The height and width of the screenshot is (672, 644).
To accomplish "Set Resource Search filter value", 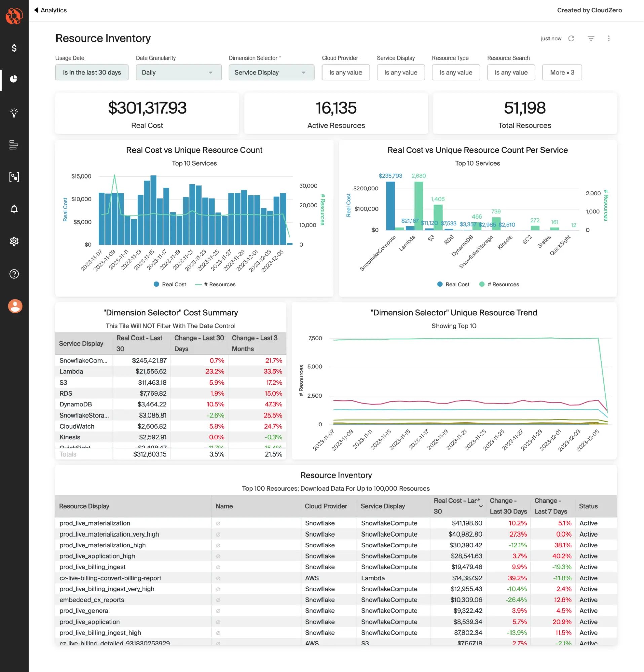I will [x=511, y=72].
